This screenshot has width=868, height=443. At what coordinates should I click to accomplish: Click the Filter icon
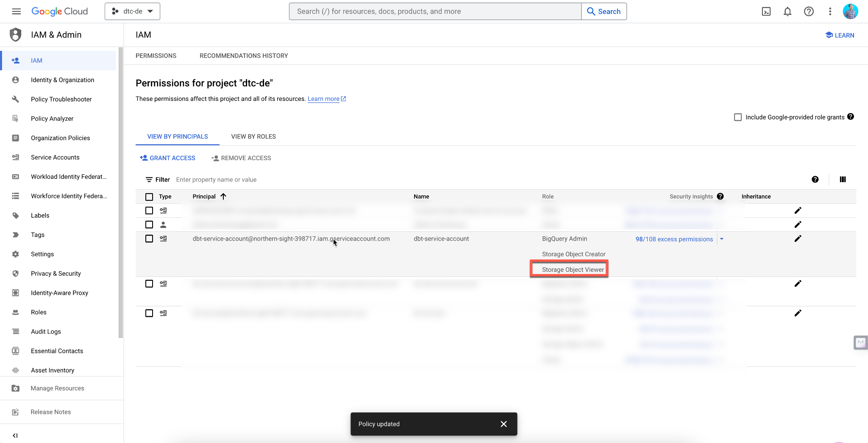coord(149,180)
